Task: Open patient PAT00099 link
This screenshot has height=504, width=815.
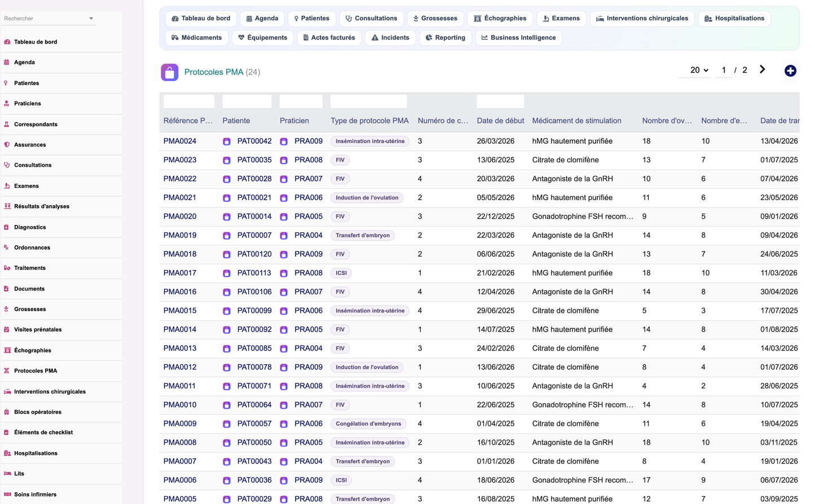Action: point(254,311)
